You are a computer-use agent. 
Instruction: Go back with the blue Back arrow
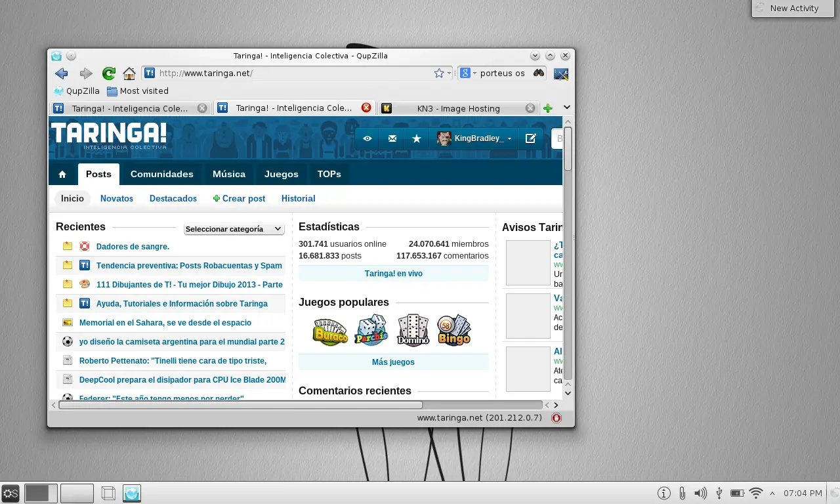coord(62,73)
